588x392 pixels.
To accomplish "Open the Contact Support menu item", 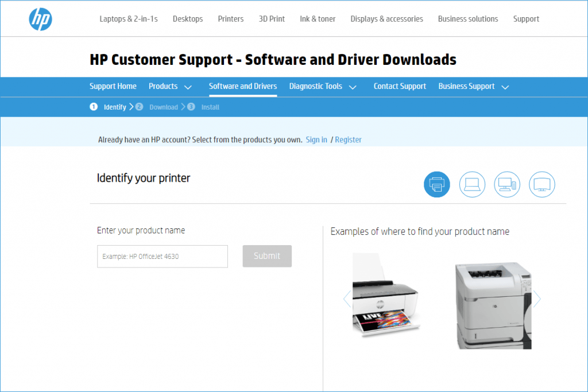I will click(400, 87).
